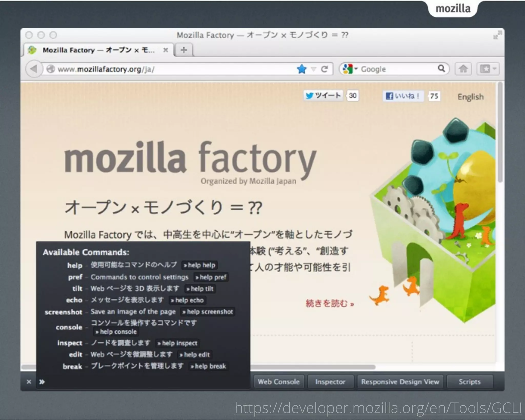Open the Scripts debugger

pyautogui.click(x=470, y=382)
